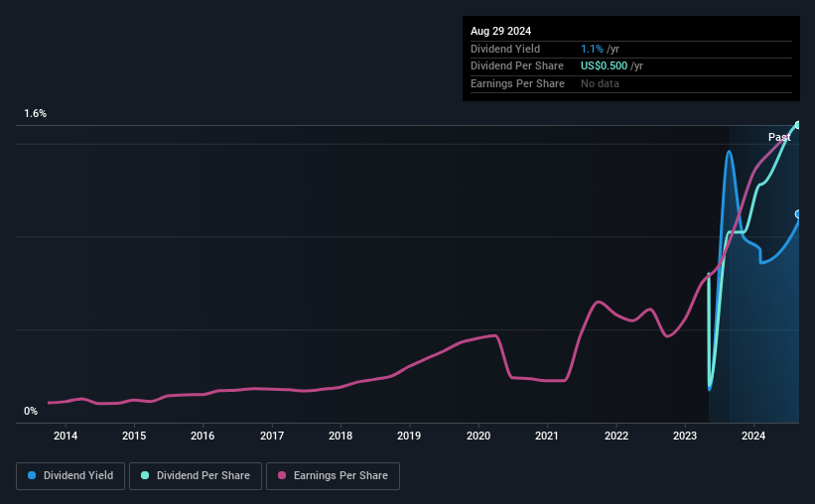Image resolution: width=815 pixels, height=504 pixels.
Task: Toggle the Earnings Per Share legend series
Action: (333, 475)
